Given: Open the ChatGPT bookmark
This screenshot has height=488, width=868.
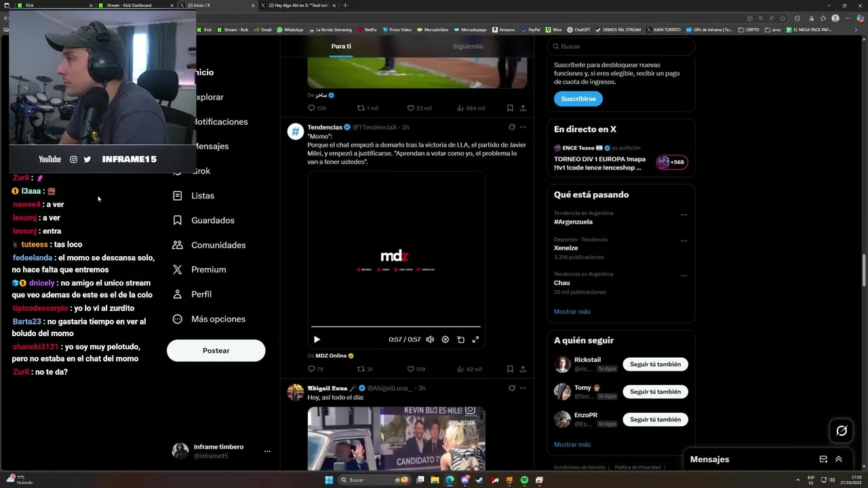Looking at the screenshot, I should (578, 30).
